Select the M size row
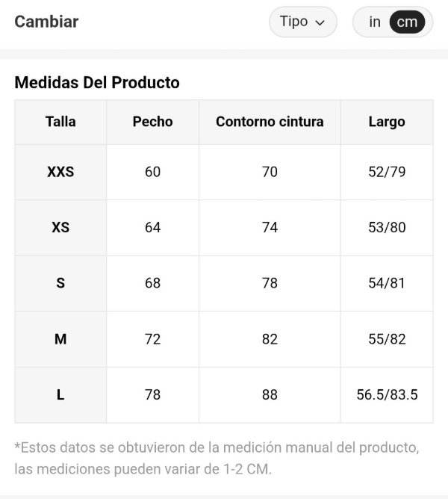448x499 pixels. pyautogui.click(x=60, y=339)
